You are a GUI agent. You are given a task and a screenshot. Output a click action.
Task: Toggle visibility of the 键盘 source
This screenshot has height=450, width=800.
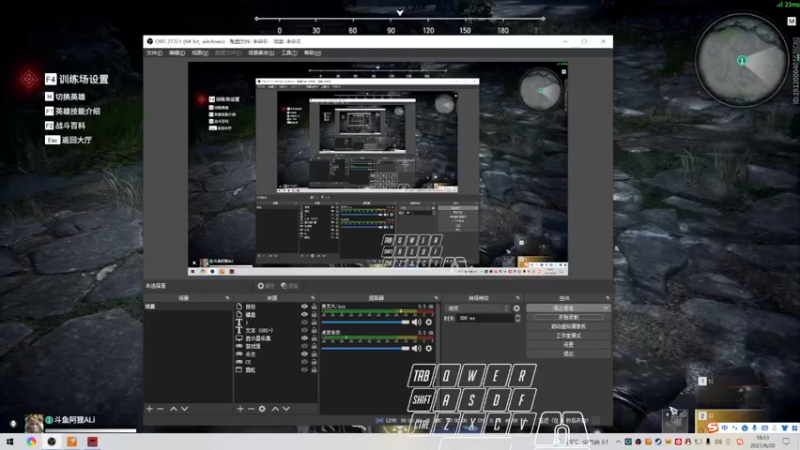[305, 314]
